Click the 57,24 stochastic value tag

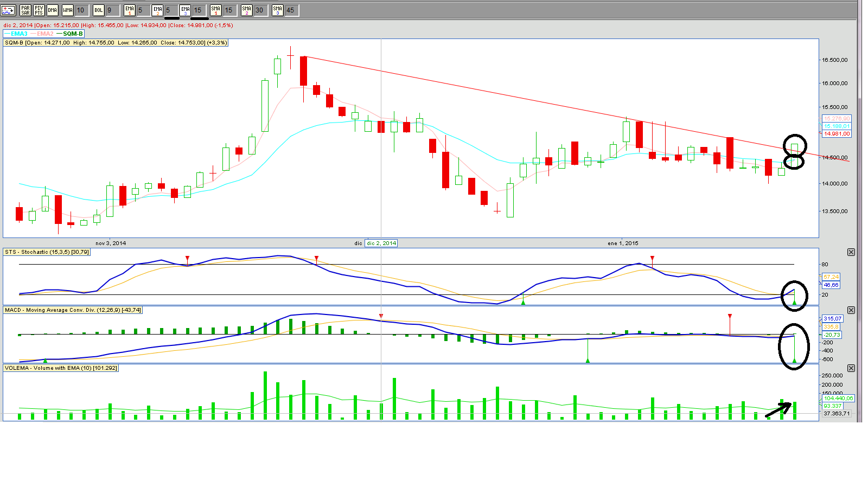click(x=831, y=277)
